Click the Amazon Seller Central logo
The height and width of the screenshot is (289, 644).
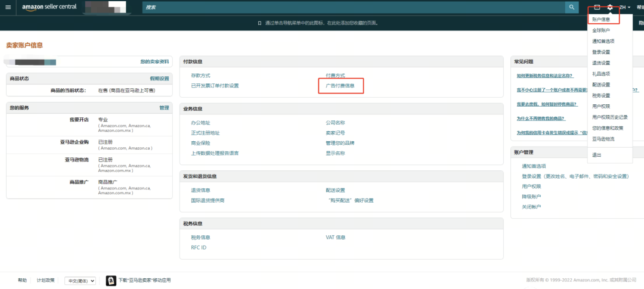(49, 7)
